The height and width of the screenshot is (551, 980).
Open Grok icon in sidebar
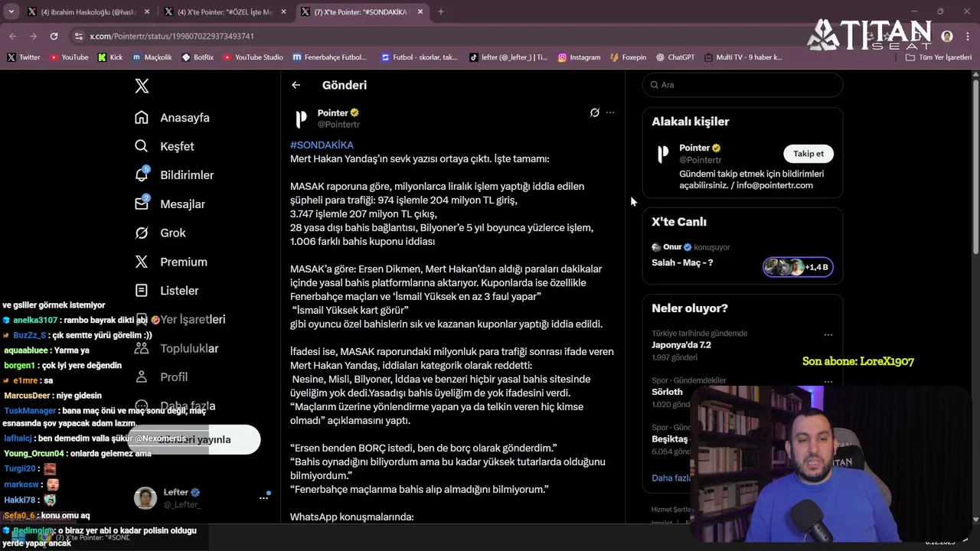point(142,233)
